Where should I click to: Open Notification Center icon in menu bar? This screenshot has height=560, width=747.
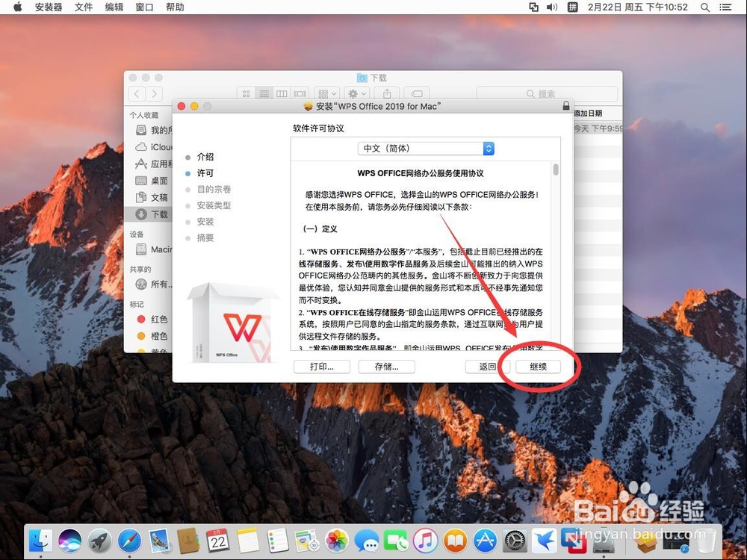click(725, 7)
